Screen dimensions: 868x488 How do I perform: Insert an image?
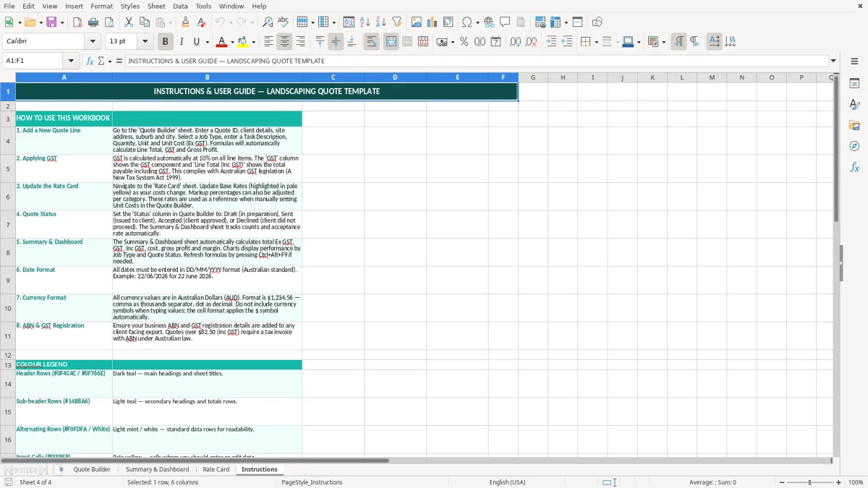click(417, 22)
